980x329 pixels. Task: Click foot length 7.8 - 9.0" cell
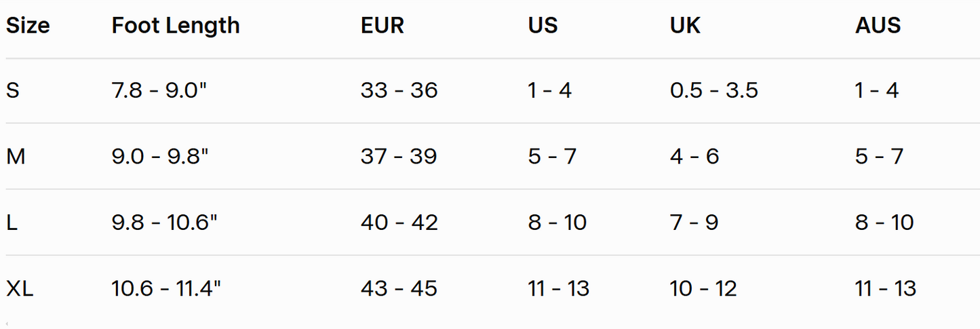[x=159, y=90]
